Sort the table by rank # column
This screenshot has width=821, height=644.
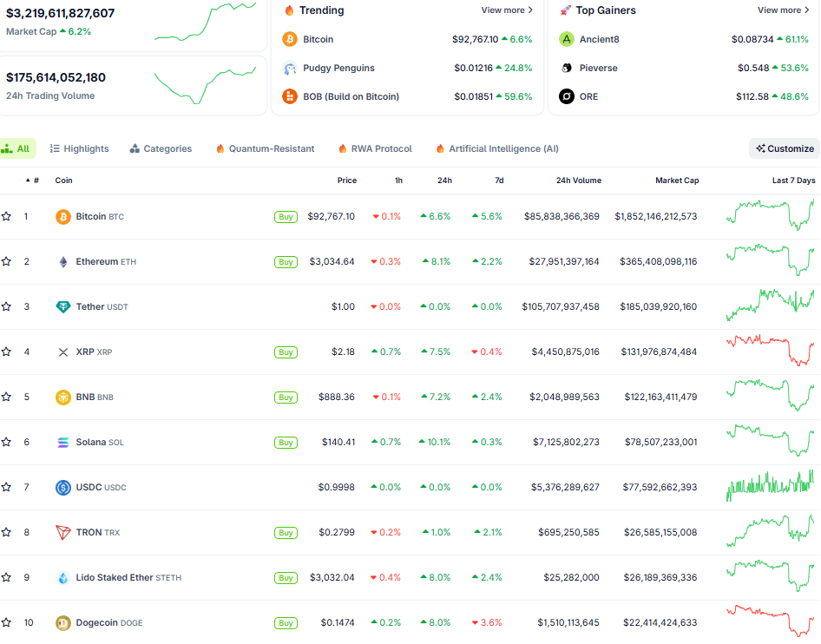point(35,181)
